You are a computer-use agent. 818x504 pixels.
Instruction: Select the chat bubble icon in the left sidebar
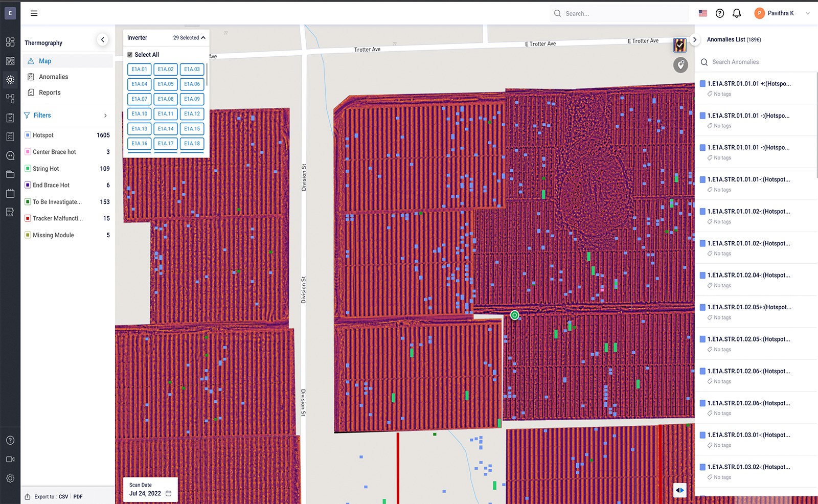tap(10, 155)
